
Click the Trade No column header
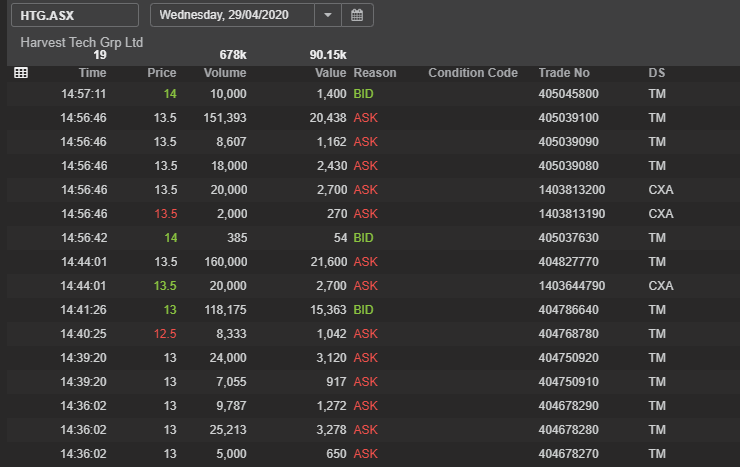564,73
